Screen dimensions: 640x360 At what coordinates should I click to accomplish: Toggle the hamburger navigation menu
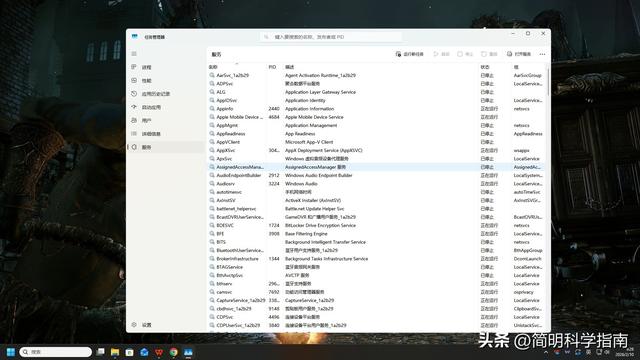[134, 54]
